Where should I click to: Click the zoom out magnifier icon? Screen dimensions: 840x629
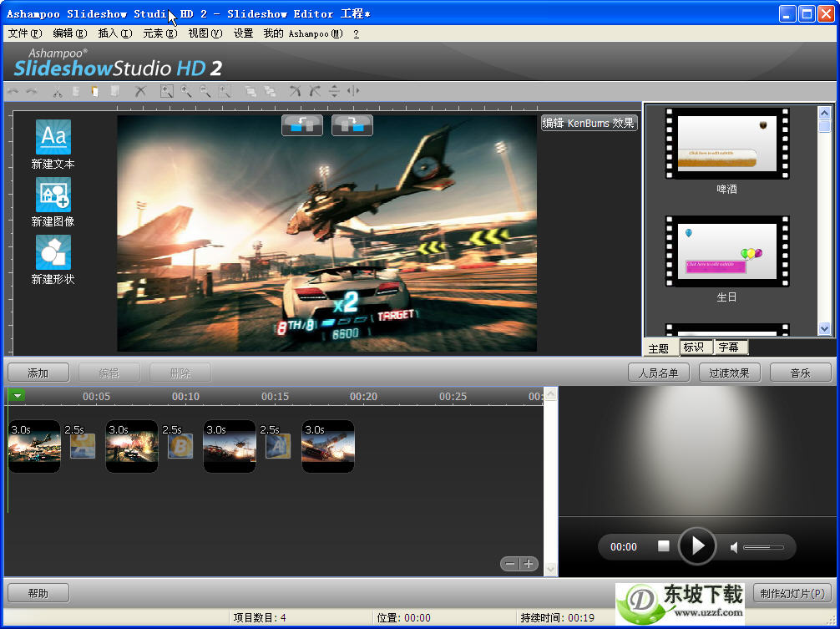pyautogui.click(x=205, y=92)
